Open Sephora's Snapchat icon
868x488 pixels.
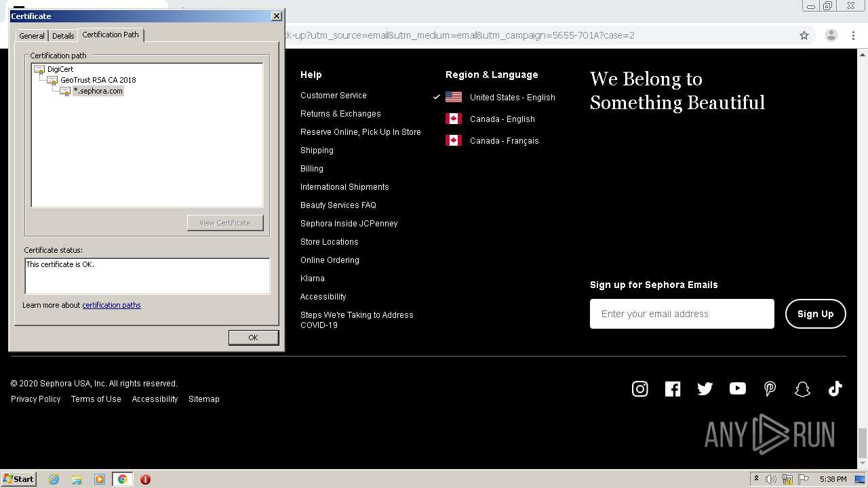click(x=802, y=388)
